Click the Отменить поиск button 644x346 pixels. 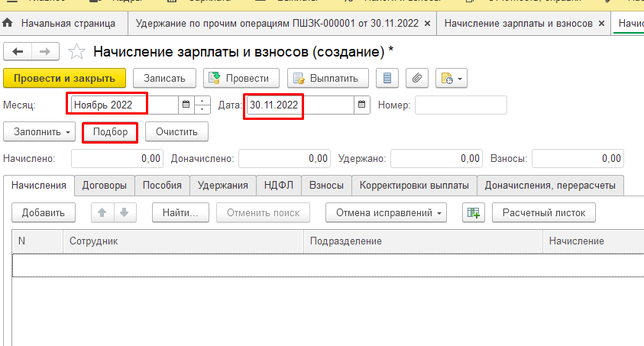coord(263,212)
